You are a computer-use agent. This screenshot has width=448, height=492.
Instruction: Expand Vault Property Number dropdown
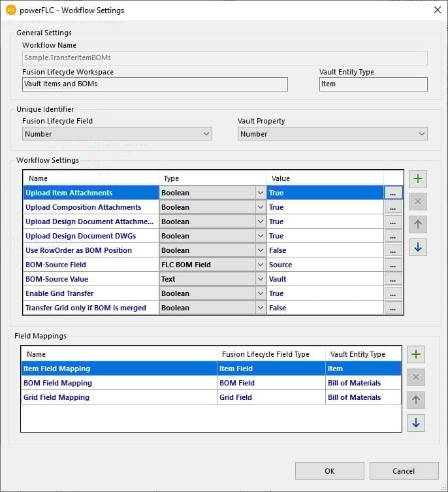(x=422, y=134)
